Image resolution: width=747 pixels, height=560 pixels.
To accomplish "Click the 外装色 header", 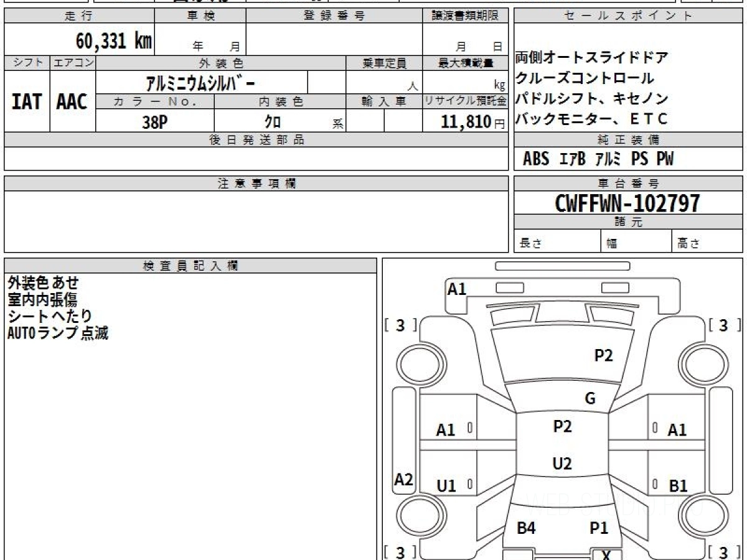I will click(x=221, y=63).
